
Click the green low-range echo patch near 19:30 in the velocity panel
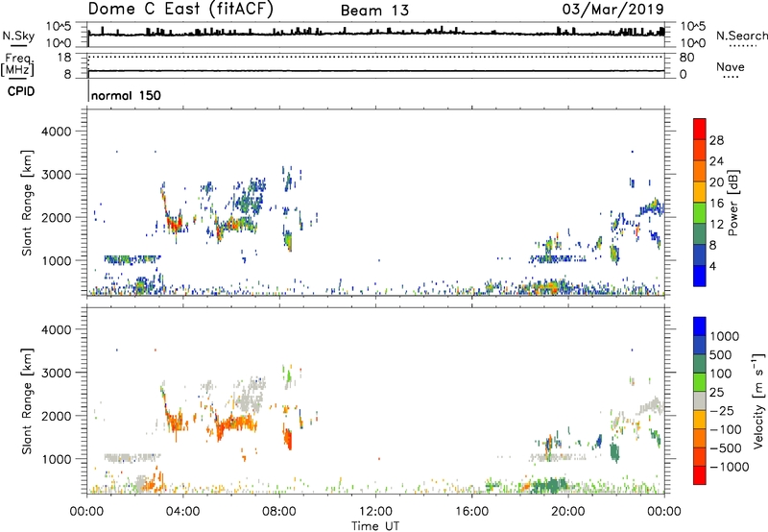point(549,486)
